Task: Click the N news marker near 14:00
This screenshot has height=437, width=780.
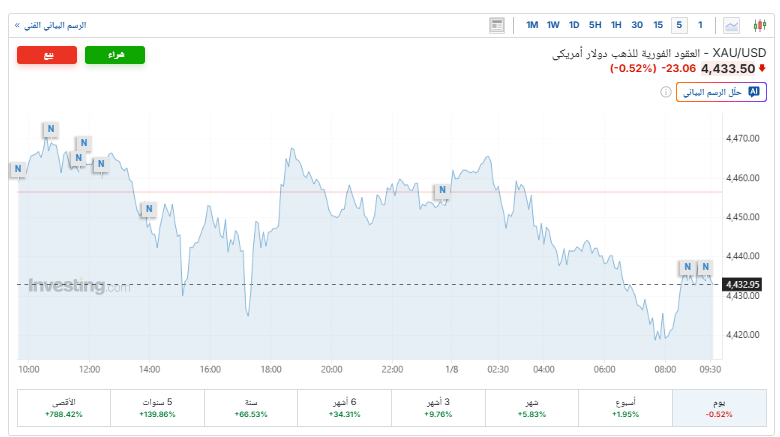Action: point(149,209)
